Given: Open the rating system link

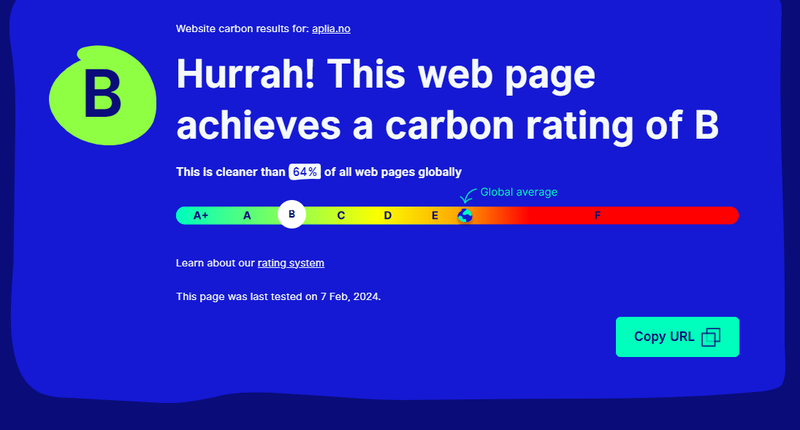Looking at the screenshot, I should [291, 263].
